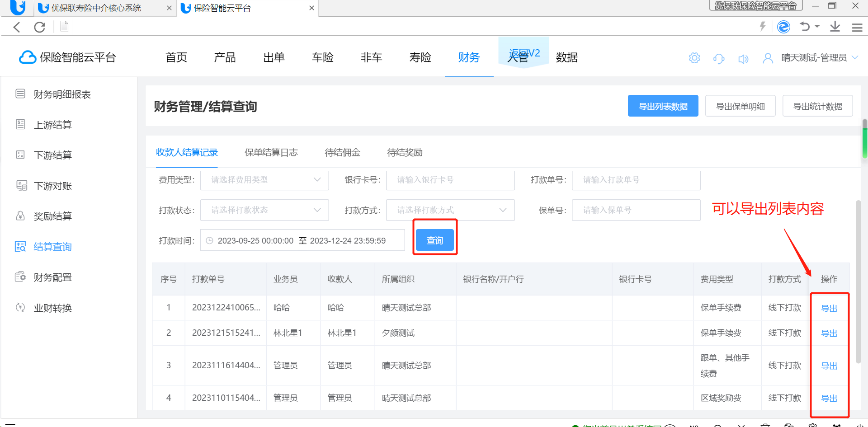Click the browser reload icon
This screenshot has width=868, height=427.
tap(40, 27)
